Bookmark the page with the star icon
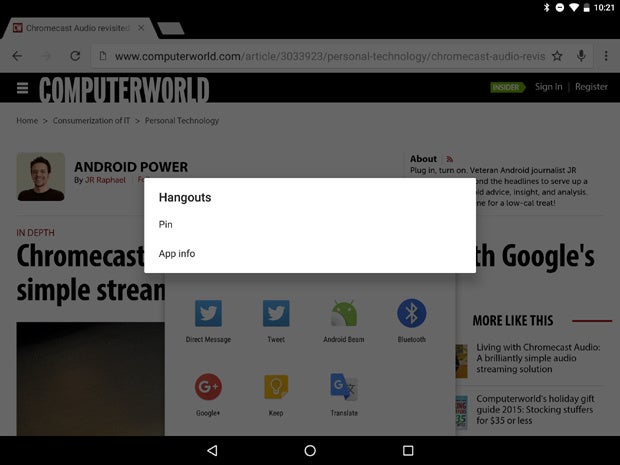 tap(557, 56)
